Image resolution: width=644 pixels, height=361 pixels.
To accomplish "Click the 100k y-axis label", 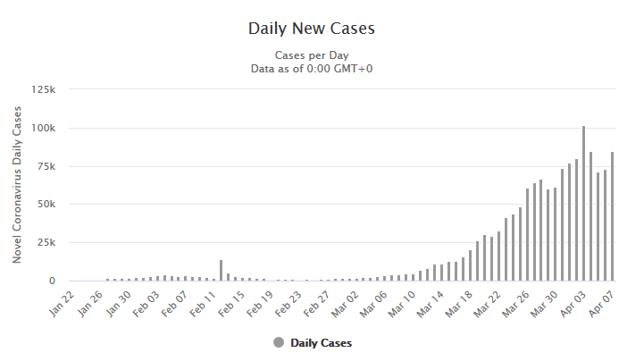I will coord(43,128).
